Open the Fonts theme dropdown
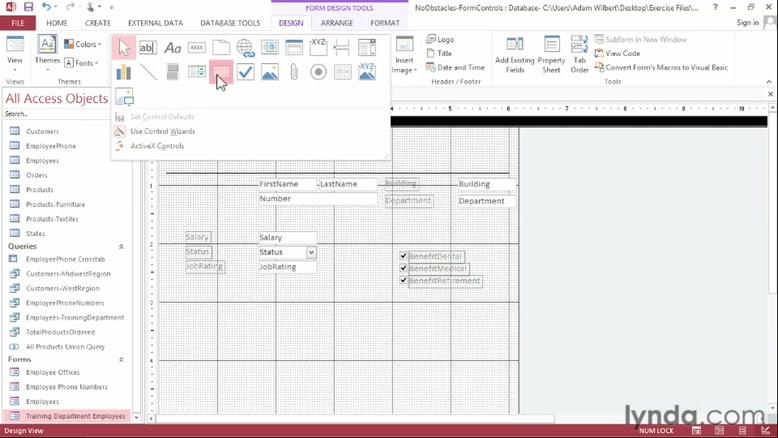 click(x=81, y=63)
